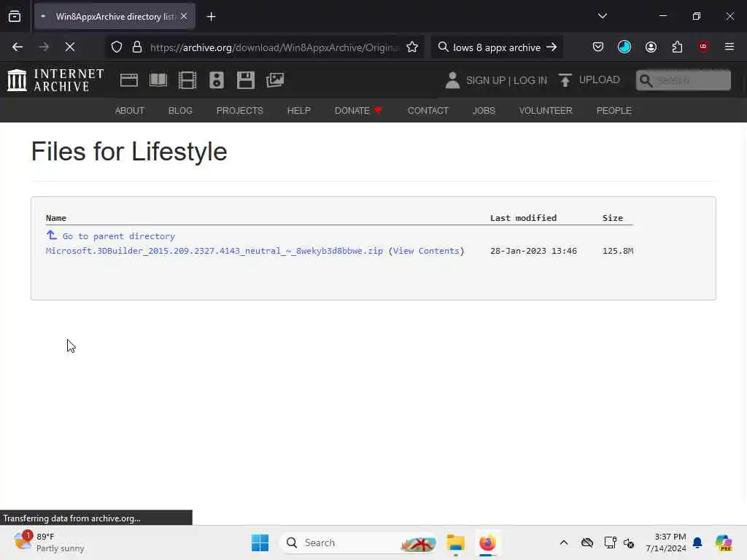Open File Explorer from the taskbar
Screen dimensions: 747x560
[x=456, y=542]
